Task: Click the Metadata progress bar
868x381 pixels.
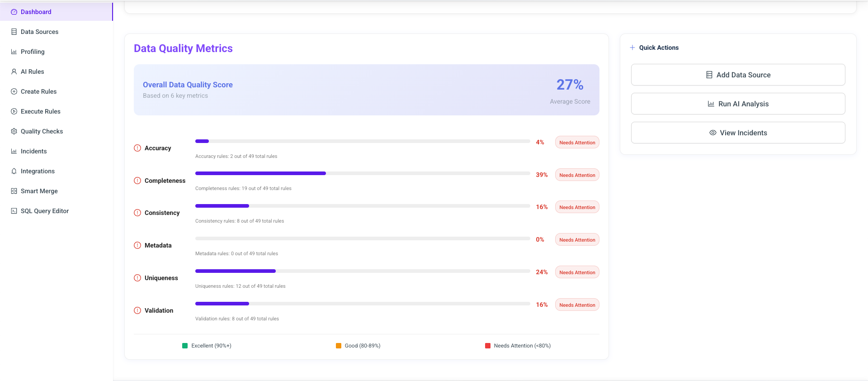Action: tap(363, 238)
